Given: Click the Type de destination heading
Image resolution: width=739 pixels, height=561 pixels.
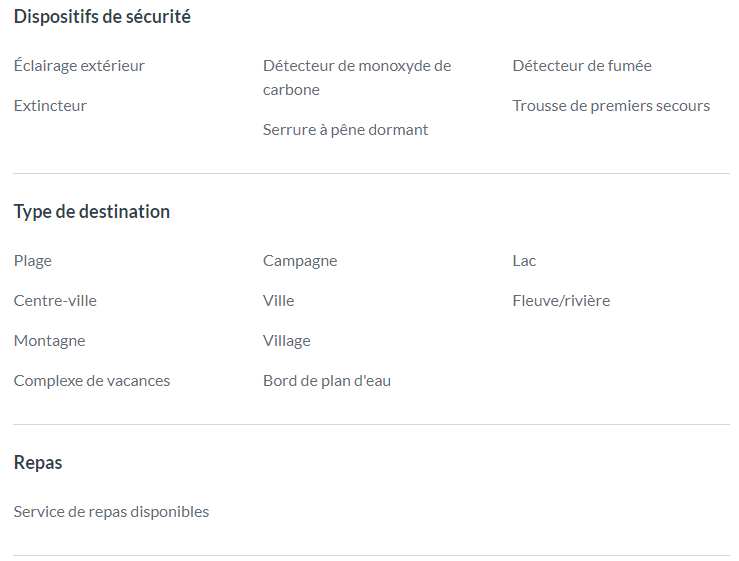Looking at the screenshot, I should pyautogui.click(x=92, y=212).
